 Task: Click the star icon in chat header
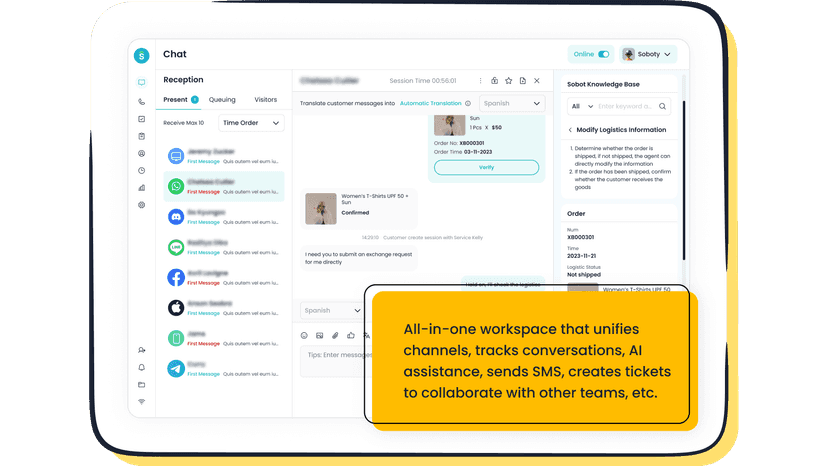[x=509, y=81]
